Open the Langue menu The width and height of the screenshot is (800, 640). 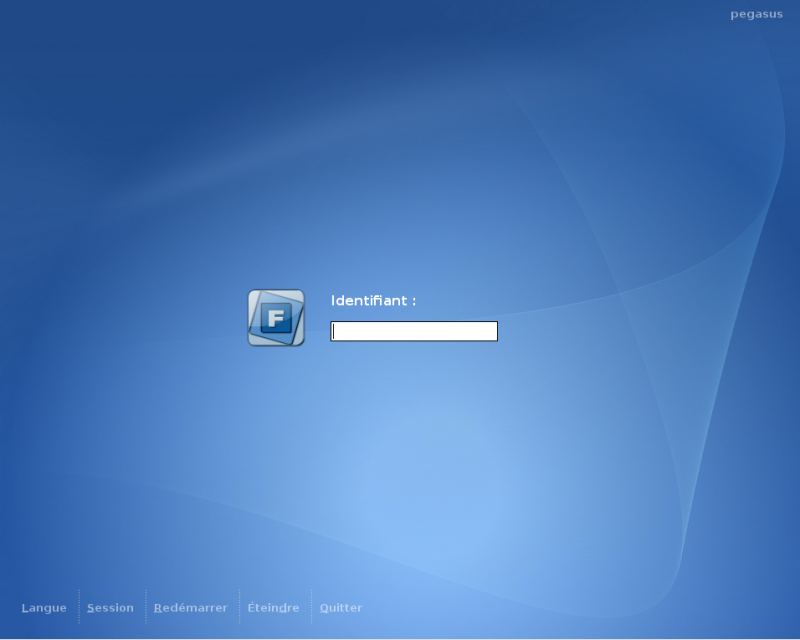(x=44, y=608)
